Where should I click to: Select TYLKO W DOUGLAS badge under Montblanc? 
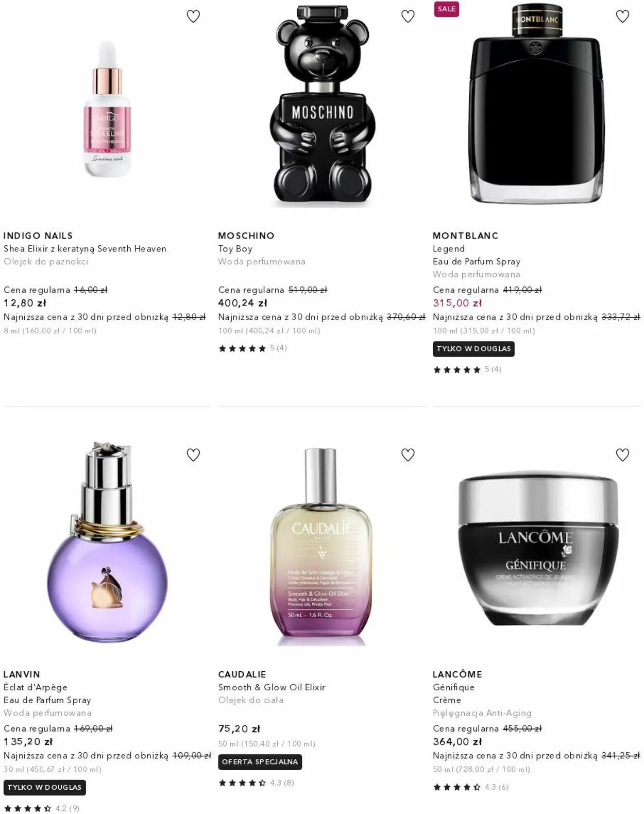(x=473, y=349)
